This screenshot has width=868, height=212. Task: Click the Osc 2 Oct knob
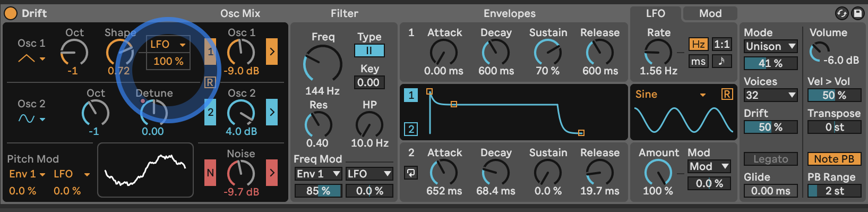(x=96, y=113)
